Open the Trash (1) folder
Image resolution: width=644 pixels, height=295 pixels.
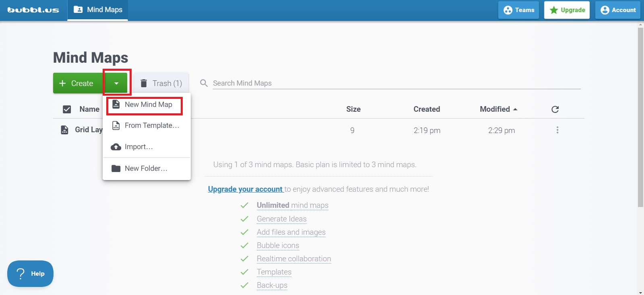(161, 83)
